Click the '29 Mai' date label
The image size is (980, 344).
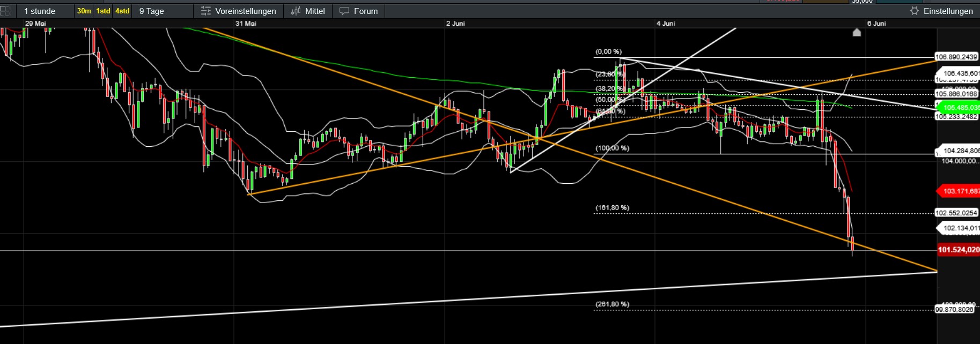tap(35, 24)
